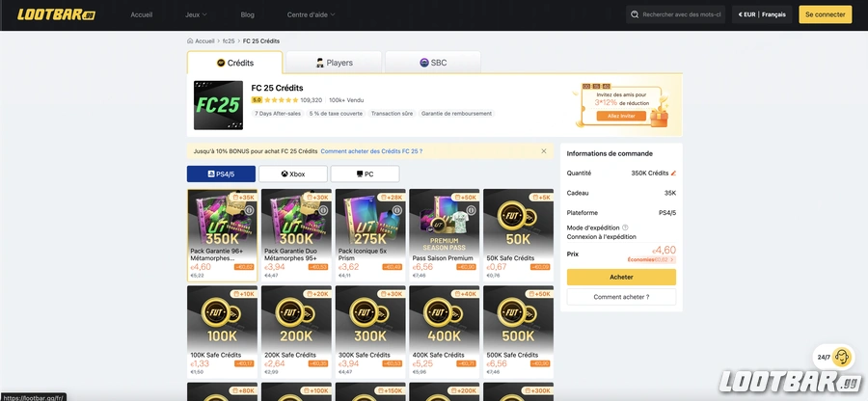
Task: Open EUR currency and language selector
Action: point(762,14)
